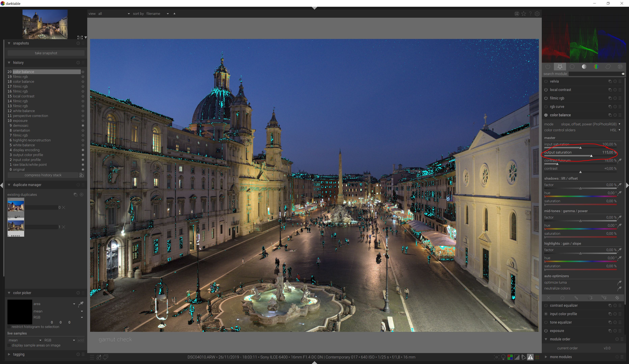Check display sample areas on image

[9, 345]
